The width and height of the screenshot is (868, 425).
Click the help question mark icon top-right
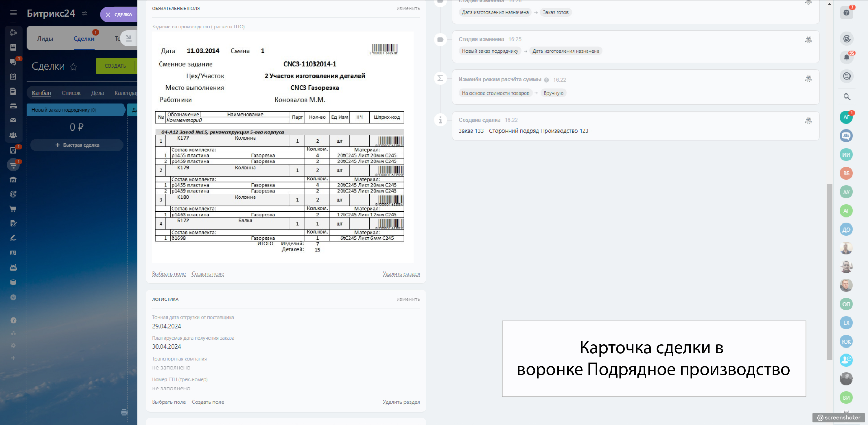coord(846,13)
